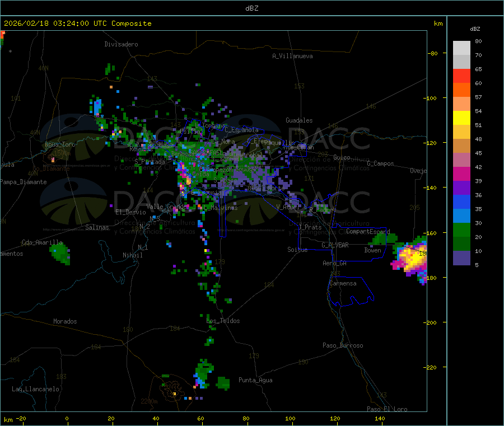Viewport: 504px width, 426px height.
Task: Click the Pampa_Diamante location label
Action: click(24, 182)
